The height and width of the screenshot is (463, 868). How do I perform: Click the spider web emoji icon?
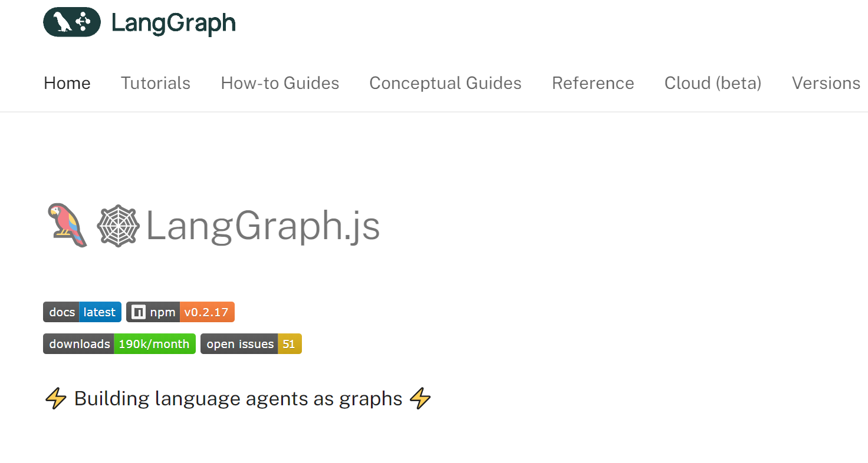pyautogui.click(x=118, y=226)
